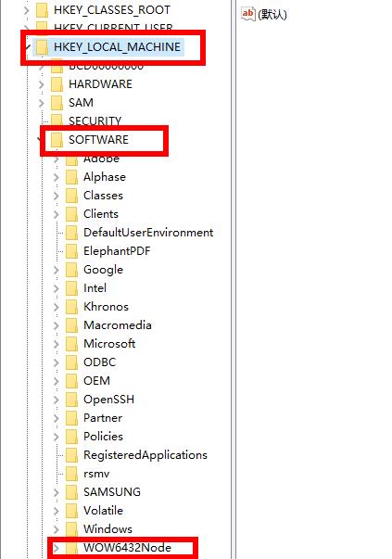392x559 pixels.
Task: Select the SOFTWARE key
Action: (x=99, y=140)
